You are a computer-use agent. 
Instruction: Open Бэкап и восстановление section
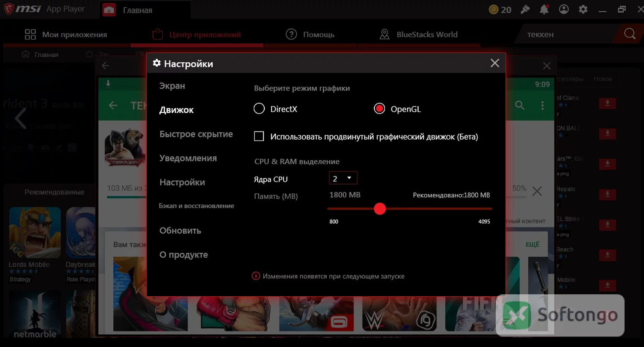tap(197, 206)
